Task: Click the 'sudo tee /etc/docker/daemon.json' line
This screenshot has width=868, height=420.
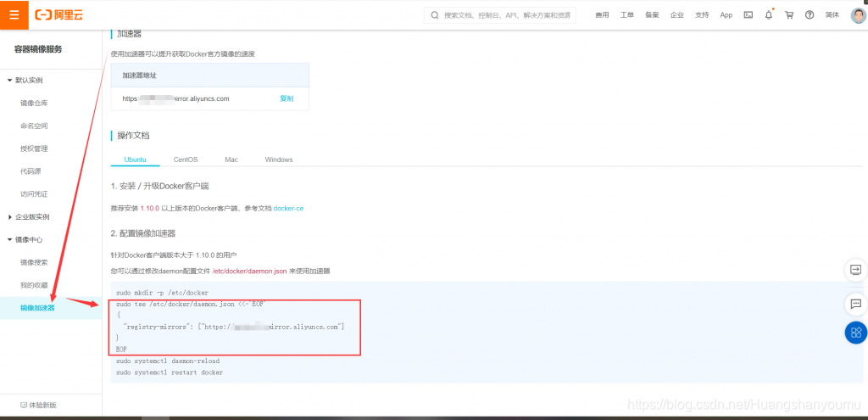Action: (x=192, y=305)
